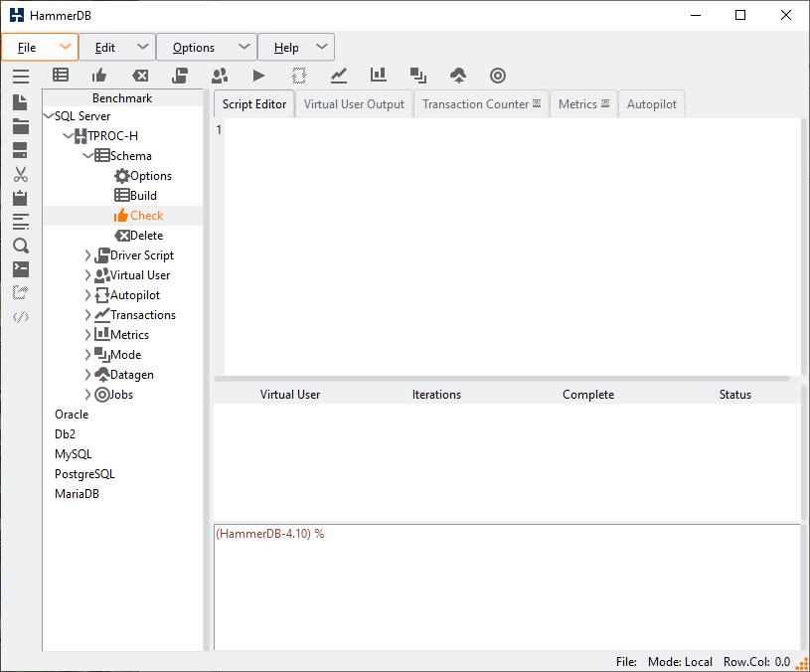Open the Options dropdown menu
The image size is (810, 672).
(206, 47)
